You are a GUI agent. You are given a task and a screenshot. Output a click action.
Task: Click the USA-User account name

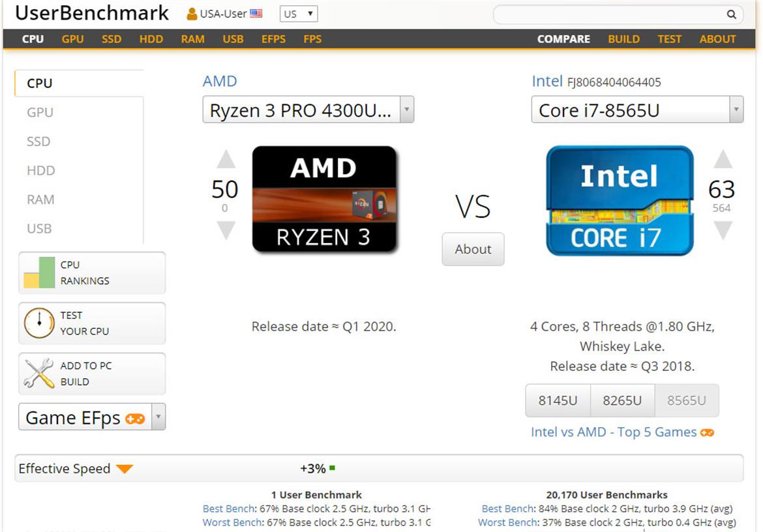click(x=223, y=14)
